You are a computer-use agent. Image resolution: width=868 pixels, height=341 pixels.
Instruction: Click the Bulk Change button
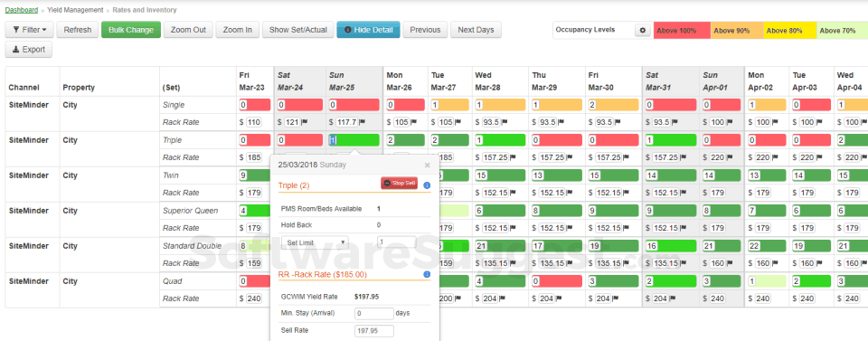(131, 30)
